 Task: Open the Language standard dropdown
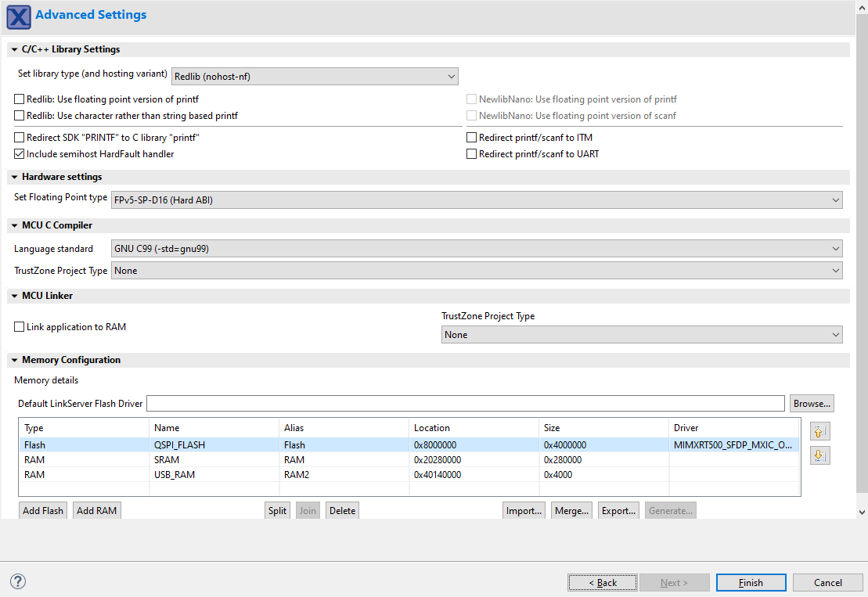[x=477, y=249]
